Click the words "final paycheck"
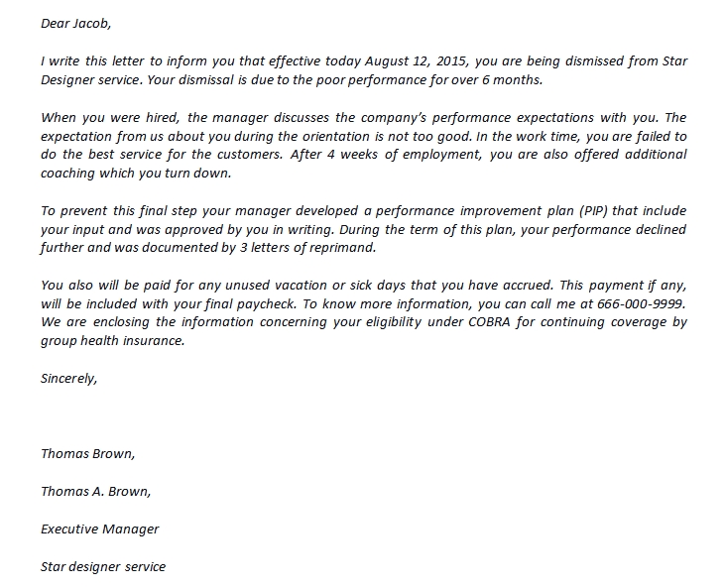Image resolution: width=726 pixels, height=588 pixels. point(250,305)
